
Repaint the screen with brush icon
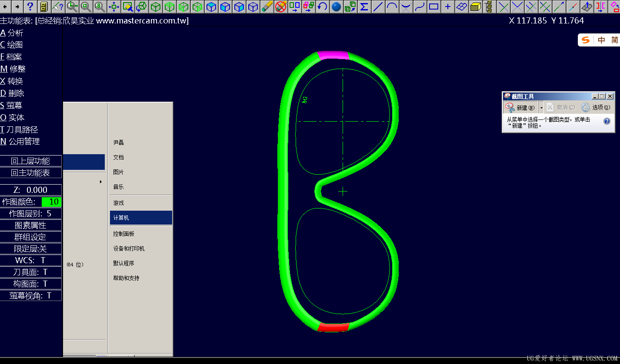click(x=128, y=7)
